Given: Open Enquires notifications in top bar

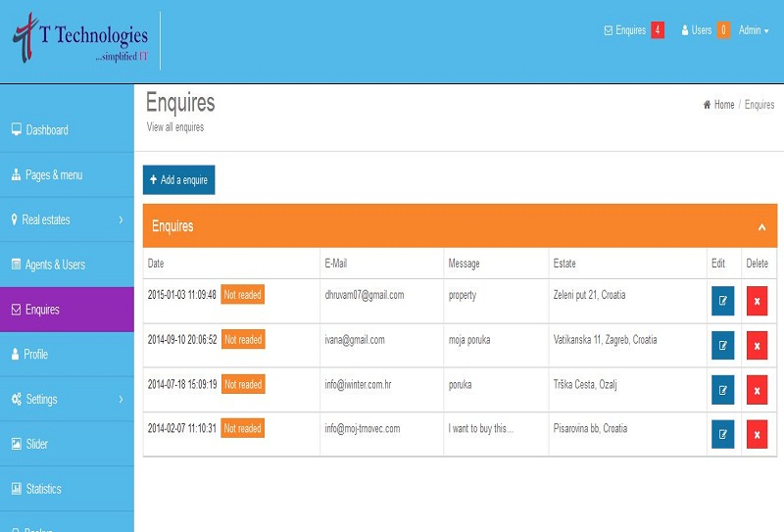Looking at the screenshot, I should click(625, 30).
